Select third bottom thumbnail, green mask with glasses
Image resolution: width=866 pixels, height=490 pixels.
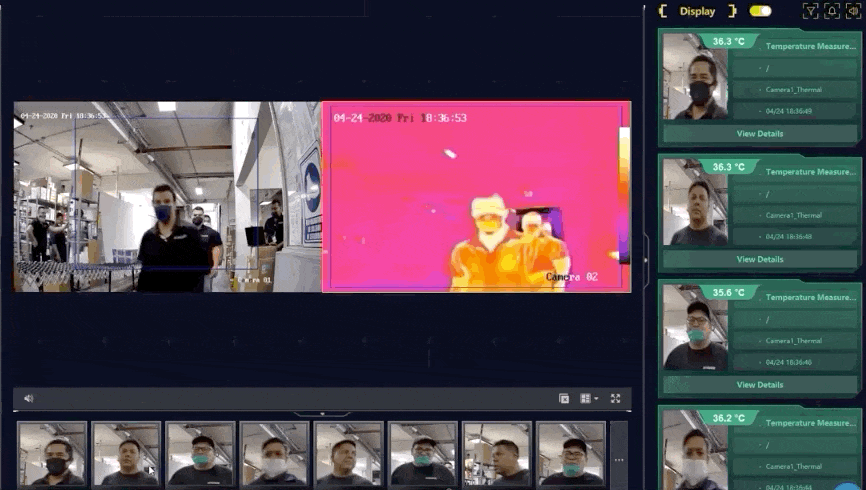point(200,454)
